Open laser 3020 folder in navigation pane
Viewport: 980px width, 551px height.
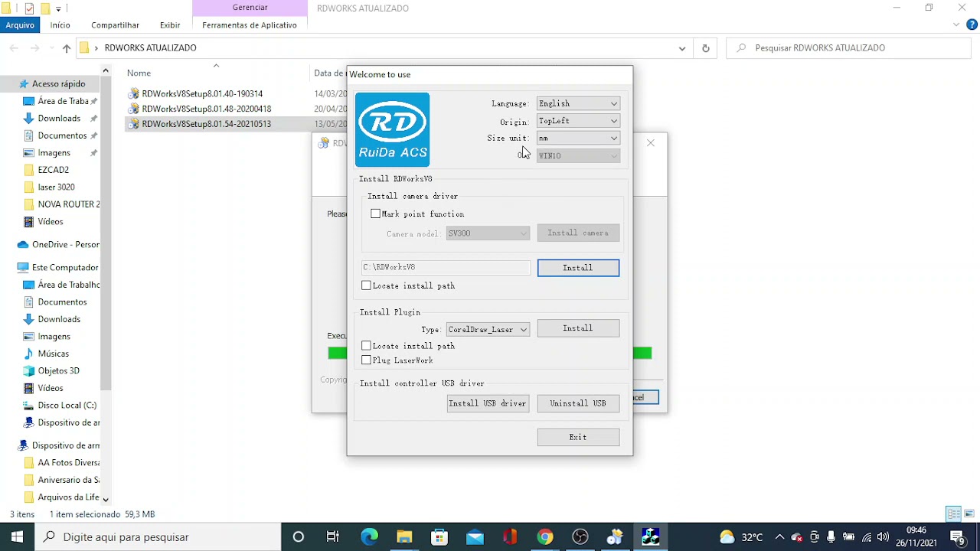(56, 187)
